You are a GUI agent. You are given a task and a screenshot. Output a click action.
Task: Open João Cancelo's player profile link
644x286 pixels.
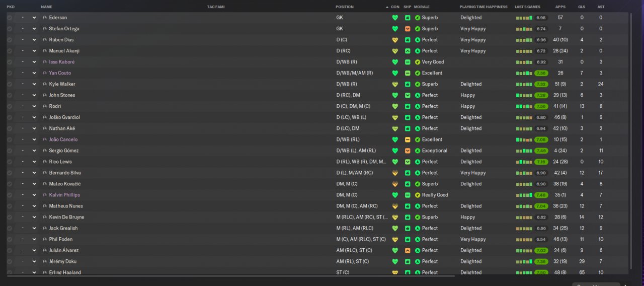(x=63, y=139)
